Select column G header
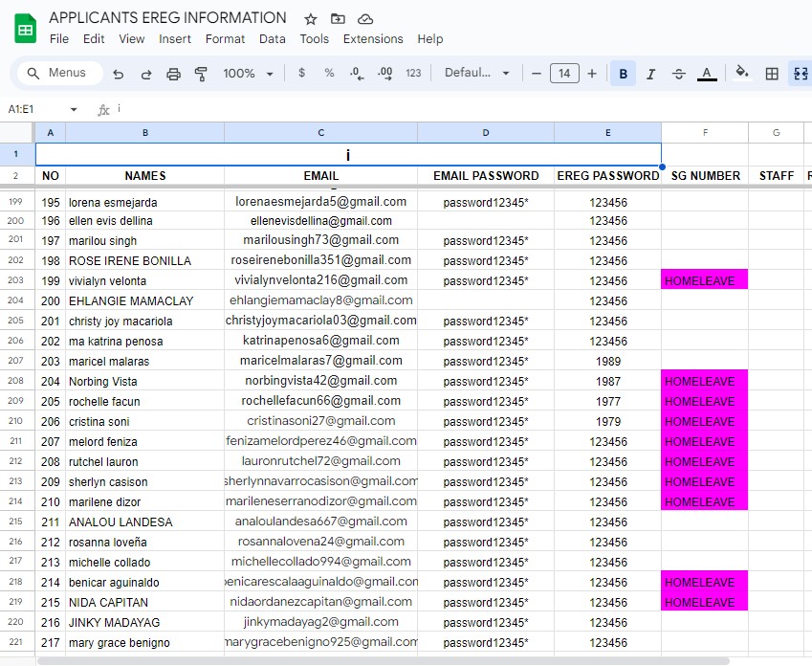Viewport: 812px width, 666px height. (777, 133)
